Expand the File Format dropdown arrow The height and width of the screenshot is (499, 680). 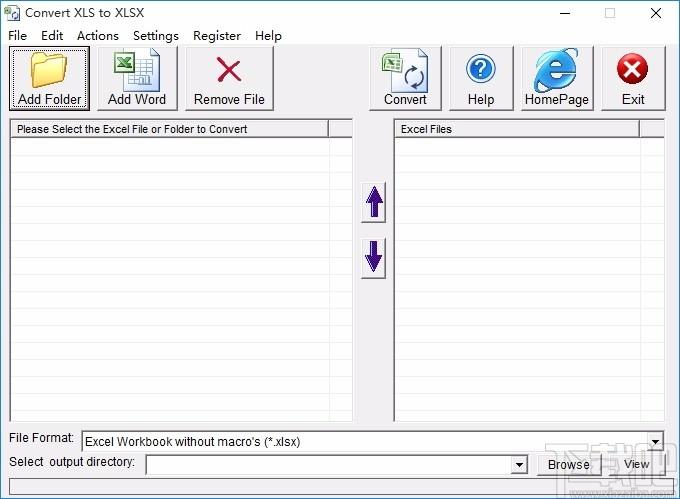click(655, 442)
